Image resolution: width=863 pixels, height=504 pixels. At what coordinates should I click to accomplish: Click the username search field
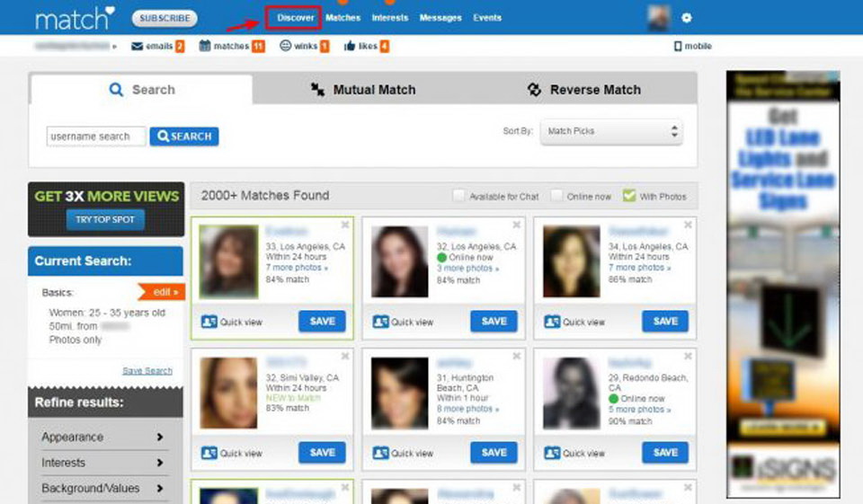tap(96, 137)
